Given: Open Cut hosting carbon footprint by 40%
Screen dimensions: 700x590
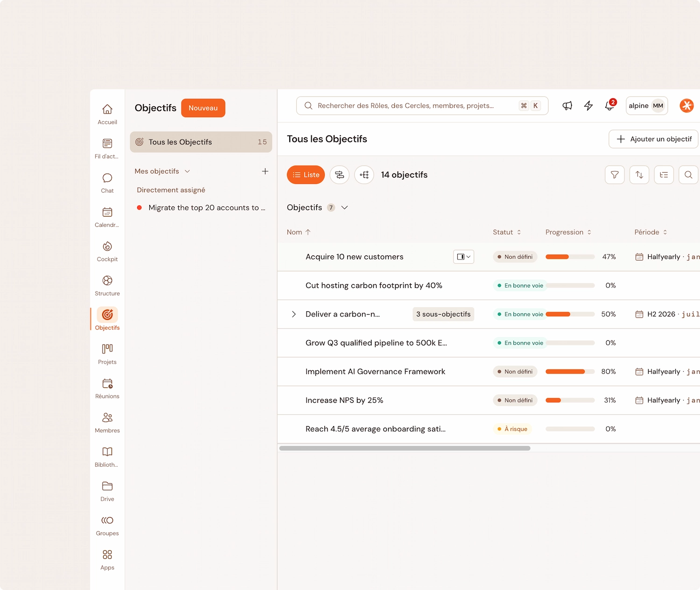Looking at the screenshot, I should point(374,286).
